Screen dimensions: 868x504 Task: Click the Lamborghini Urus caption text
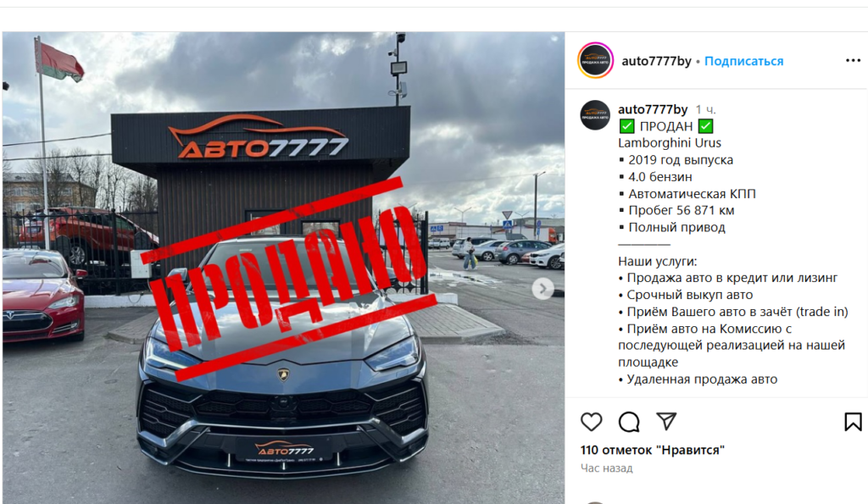click(x=670, y=143)
